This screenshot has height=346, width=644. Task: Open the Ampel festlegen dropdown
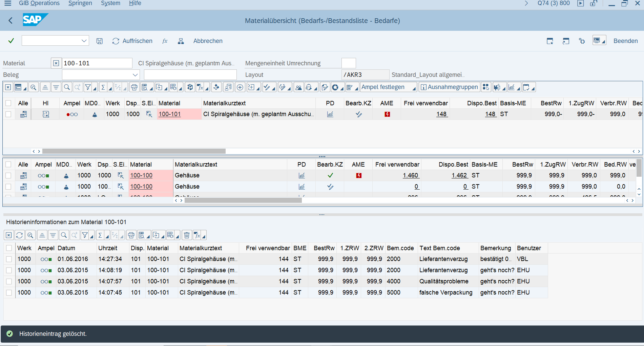coord(388,87)
